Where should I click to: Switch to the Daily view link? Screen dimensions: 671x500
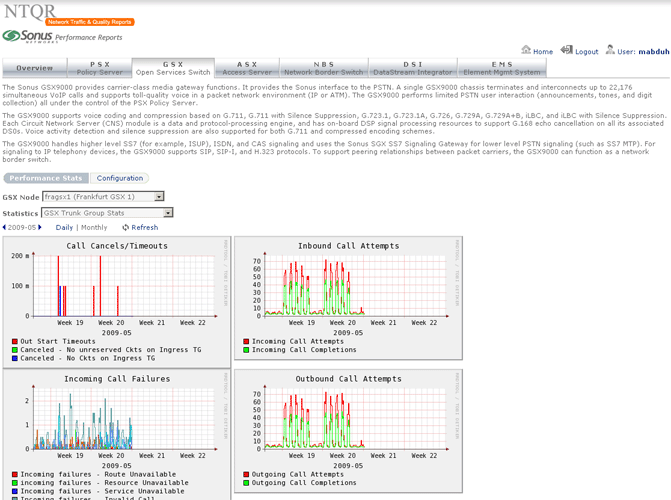coord(64,227)
